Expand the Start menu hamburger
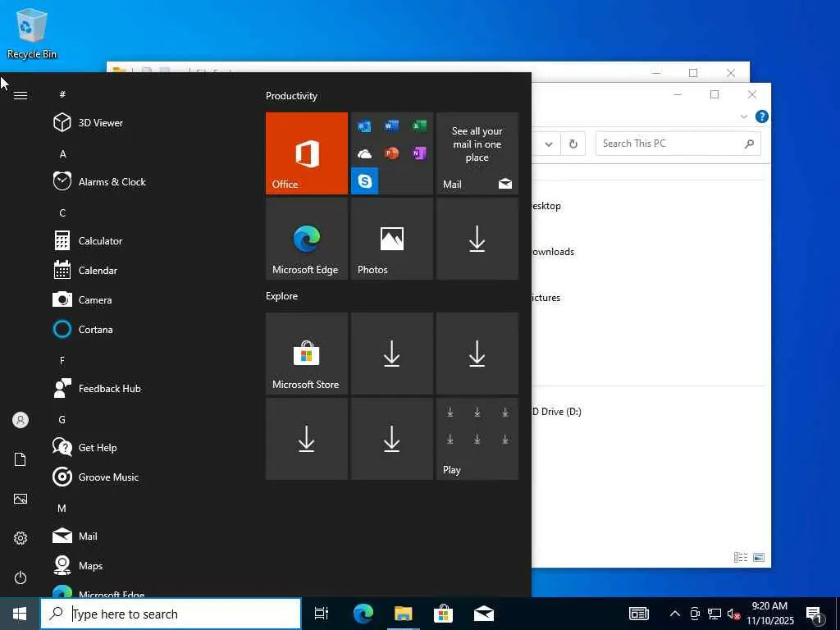 (21, 95)
